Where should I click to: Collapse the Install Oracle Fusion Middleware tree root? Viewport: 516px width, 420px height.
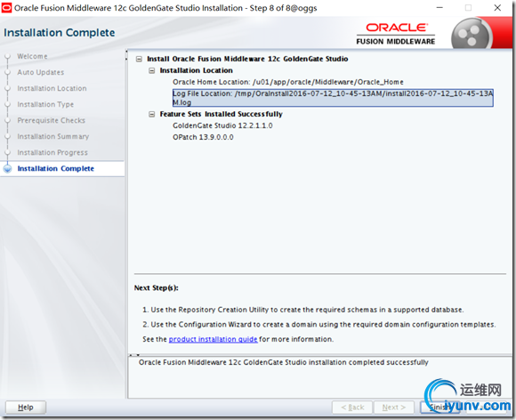click(139, 60)
